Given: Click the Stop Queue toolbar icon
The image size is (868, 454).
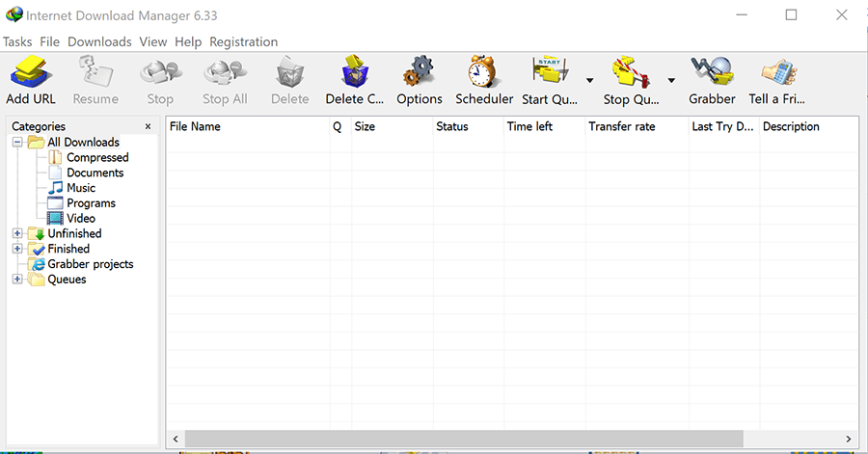Looking at the screenshot, I should coord(631,72).
